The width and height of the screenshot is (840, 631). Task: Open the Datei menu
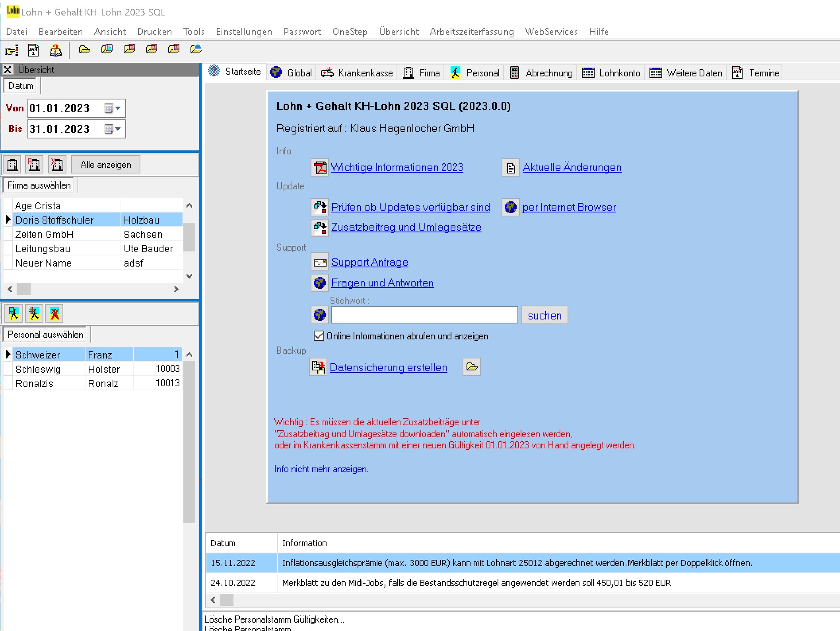(17, 31)
